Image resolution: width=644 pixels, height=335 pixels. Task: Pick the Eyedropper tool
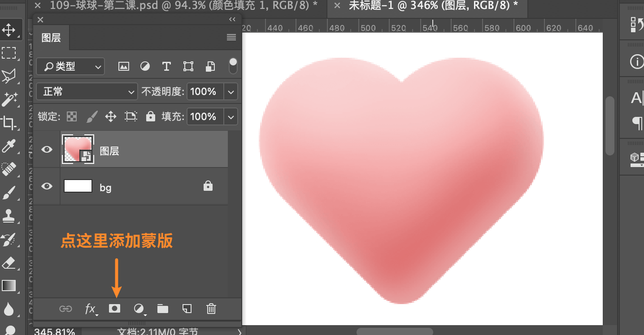[9, 146]
